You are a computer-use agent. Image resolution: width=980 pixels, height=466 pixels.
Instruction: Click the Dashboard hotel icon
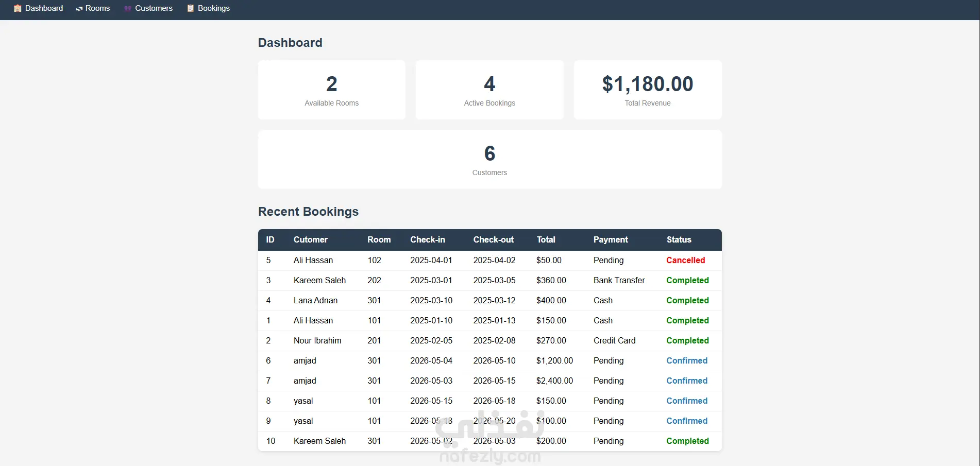(x=18, y=8)
